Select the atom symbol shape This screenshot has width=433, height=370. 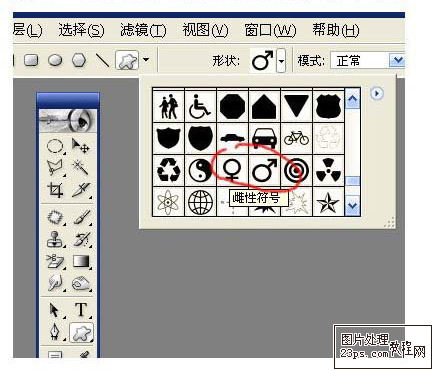(x=168, y=201)
